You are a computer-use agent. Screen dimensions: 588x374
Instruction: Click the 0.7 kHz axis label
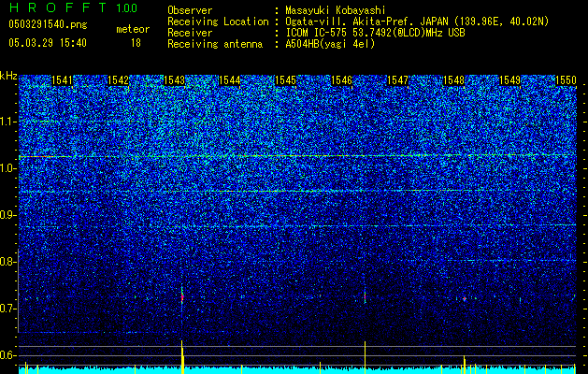[x=7, y=309]
